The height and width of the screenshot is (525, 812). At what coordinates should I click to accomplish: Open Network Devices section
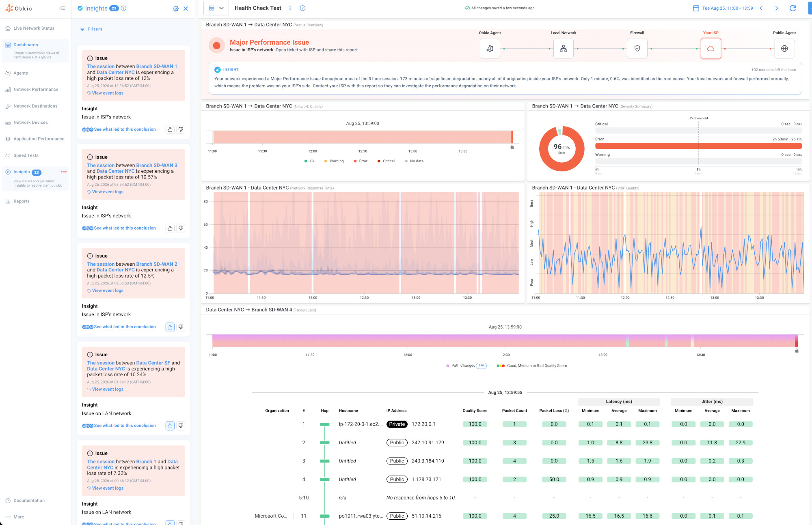pos(30,123)
